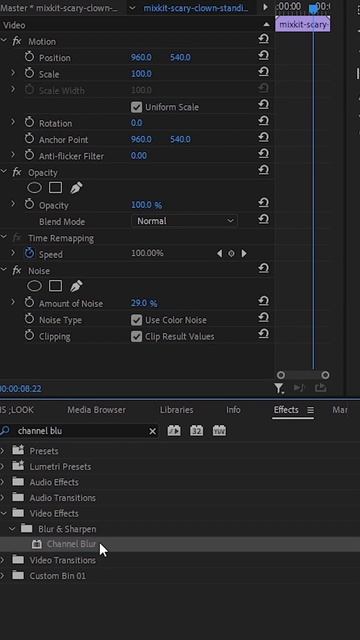Uncheck Use Color Noise checkbox
360x640 pixels.
pos(136,320)
